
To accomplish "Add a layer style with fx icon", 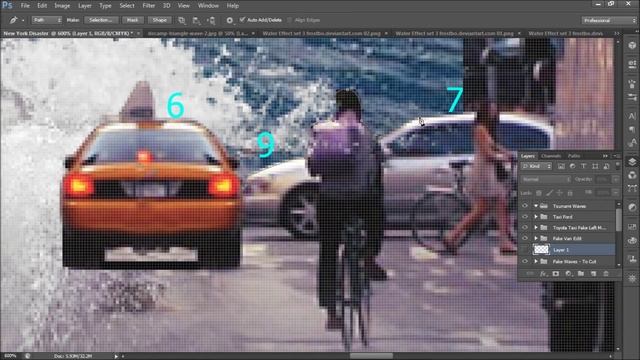I will (543, 273).
